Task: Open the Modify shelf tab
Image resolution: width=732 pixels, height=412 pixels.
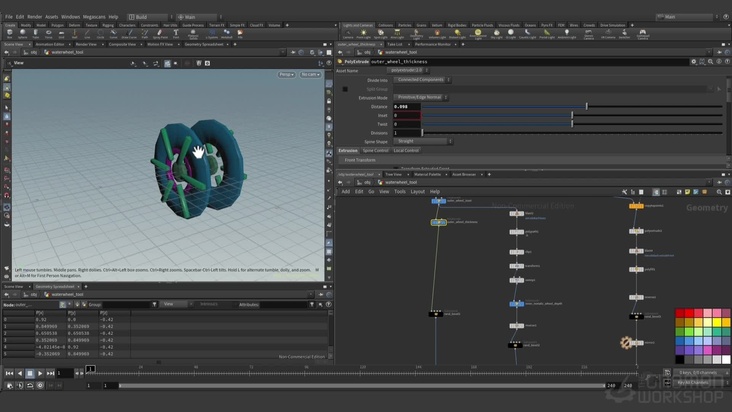Action: click(x=26, y=25)
